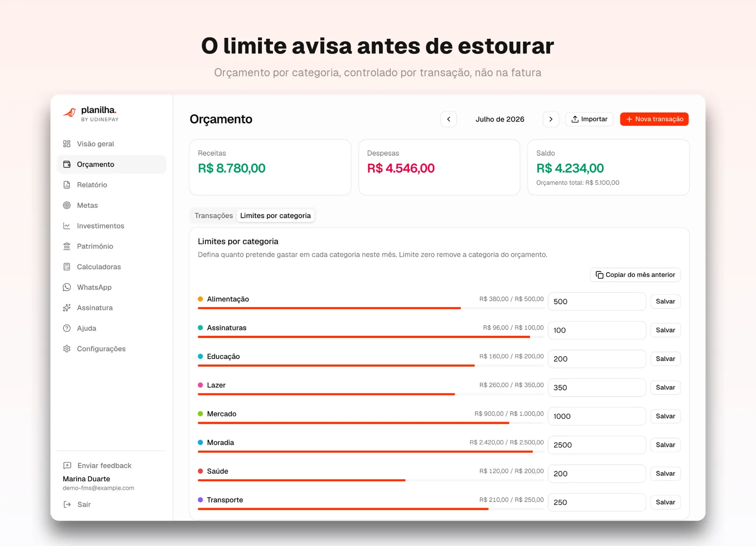Save the Assinaturas limit with Salvar
Screen dimensions: 756x546
click(x=665, y=330)
